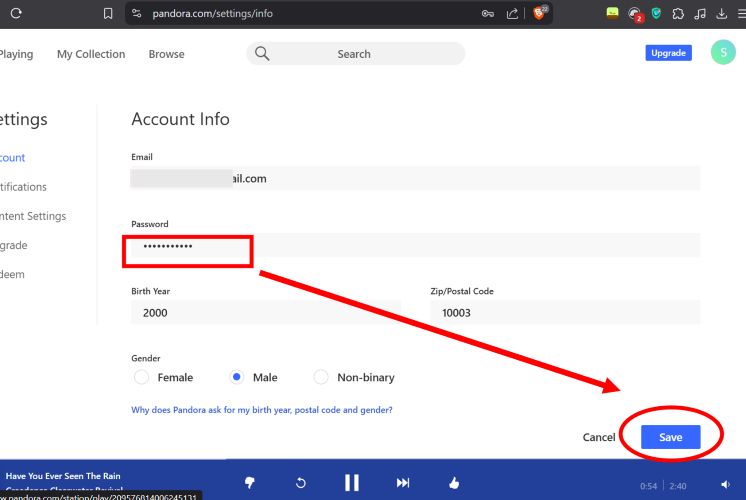Open the yellow extension icon in toolbar

coord(612,13)
